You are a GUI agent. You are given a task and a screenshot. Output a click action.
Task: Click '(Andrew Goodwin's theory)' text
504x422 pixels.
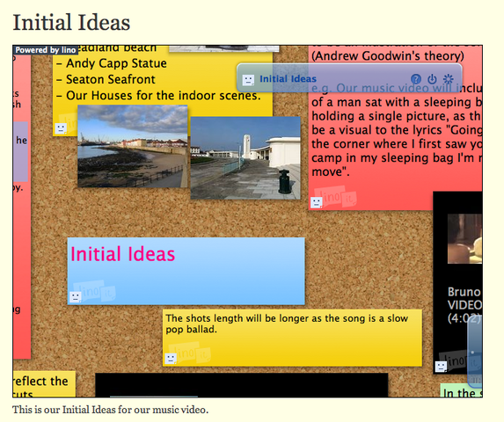click(x=388, y=56)
